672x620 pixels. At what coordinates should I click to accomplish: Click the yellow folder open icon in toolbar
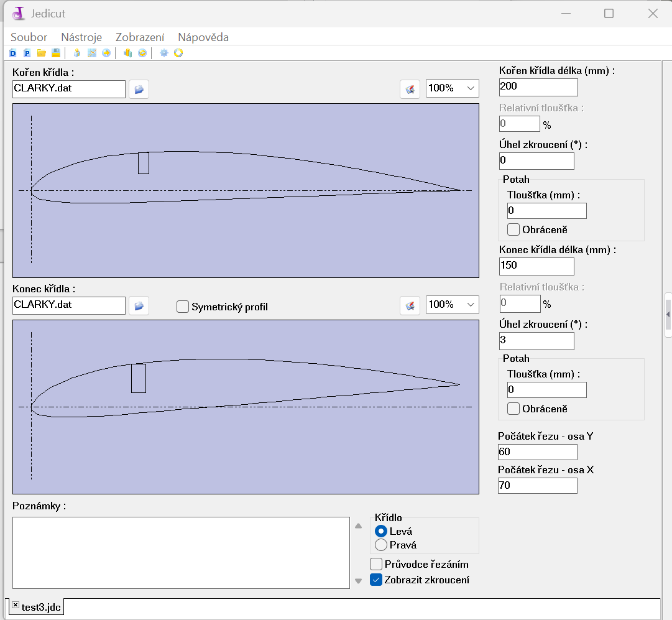tap(41, 53)
